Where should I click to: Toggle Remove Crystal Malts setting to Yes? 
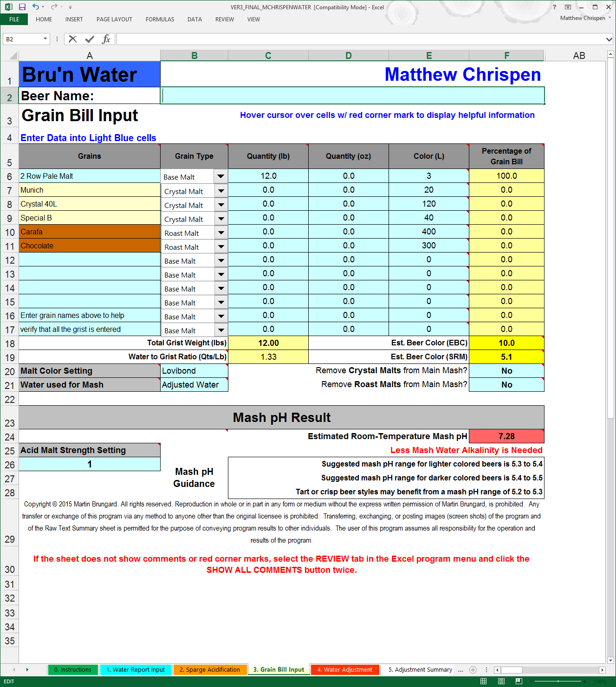click(506, 370)
